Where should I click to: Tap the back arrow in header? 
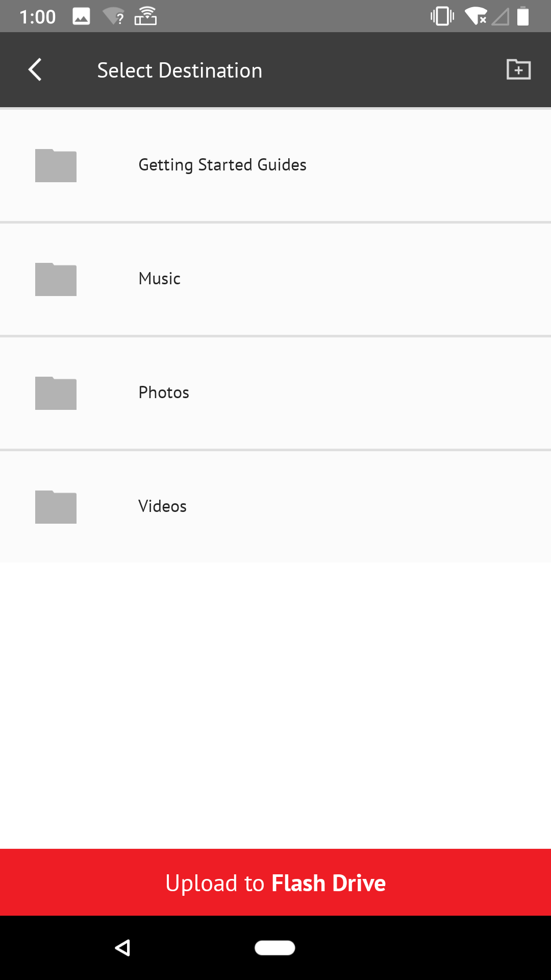[35, 70]
